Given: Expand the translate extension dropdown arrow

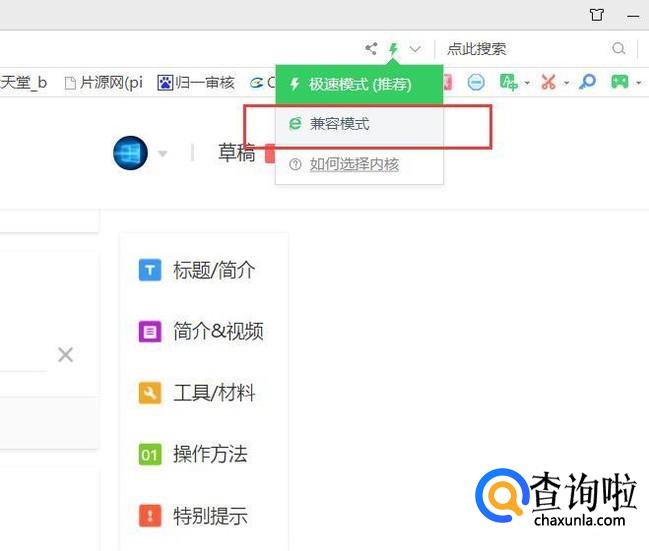Looking at the screenshot, I should pyautogui.click(x=527, y=83).
